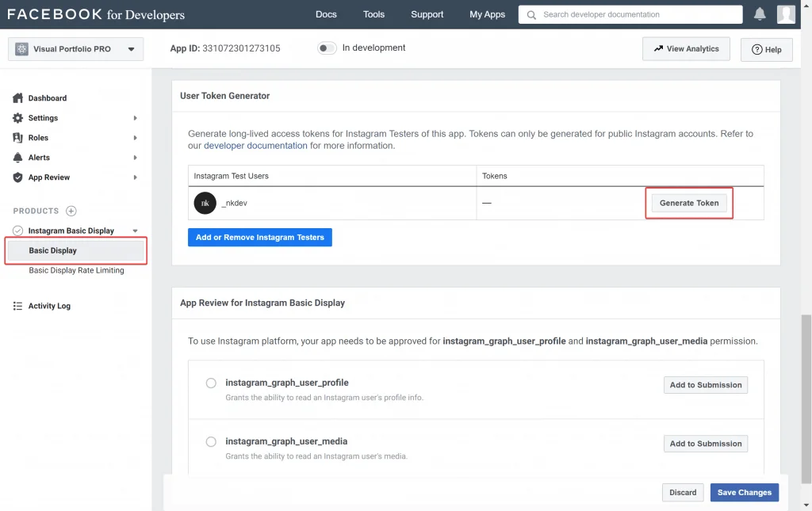Click the Dashboard home icon
This screenshot has width=812, height=511.
17,97
